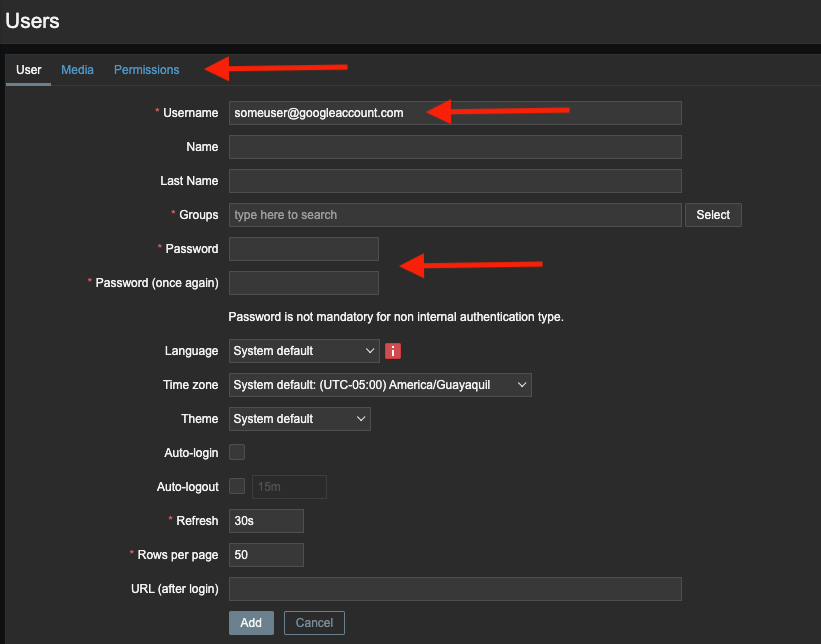Focus the Groups search box

click(x=455, y=215)
